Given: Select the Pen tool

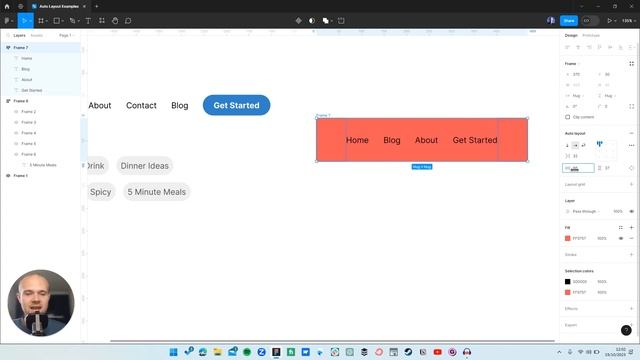Looking at the screenshot, I should pyautogui.click(x=72, y=20).
